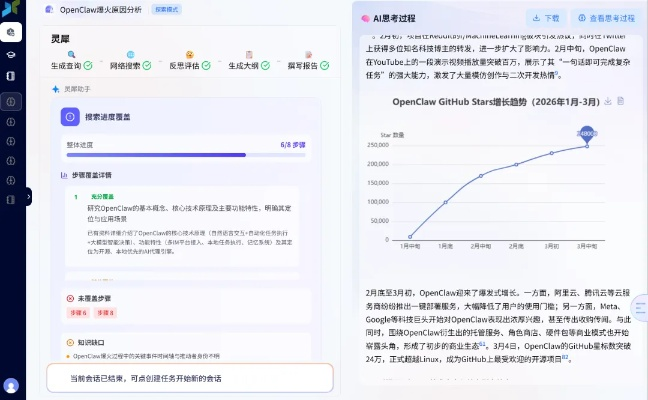Click the check mark beside 撰写报告
This screenshot has height=400, width=648.
(x=325, y=65)
